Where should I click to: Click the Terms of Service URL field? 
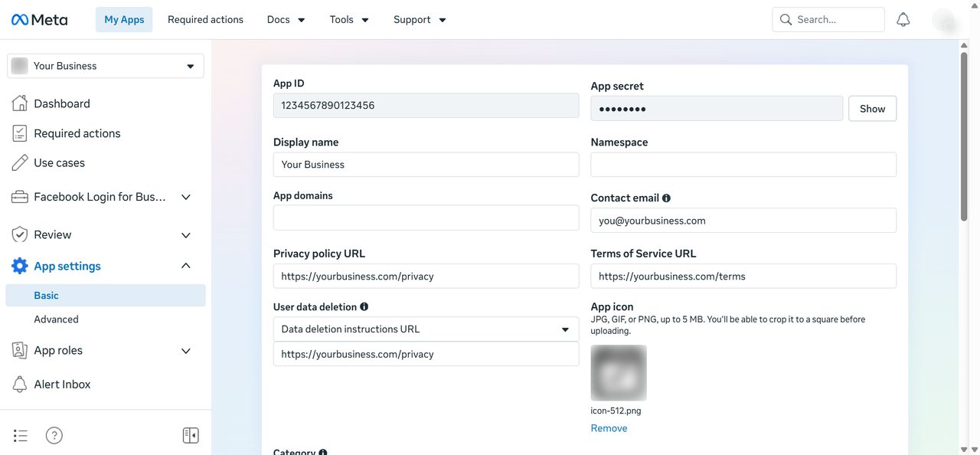pos(743,277)
